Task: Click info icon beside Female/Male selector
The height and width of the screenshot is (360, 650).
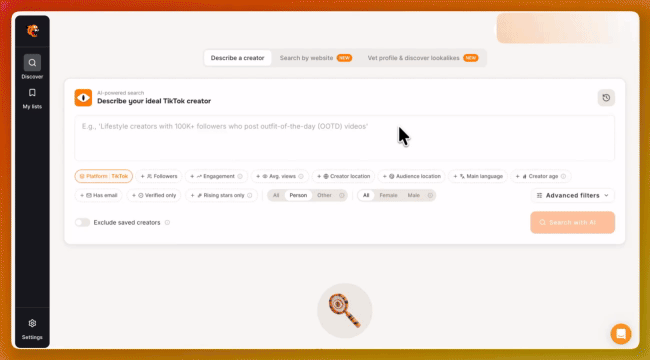Action: [430, 195]
